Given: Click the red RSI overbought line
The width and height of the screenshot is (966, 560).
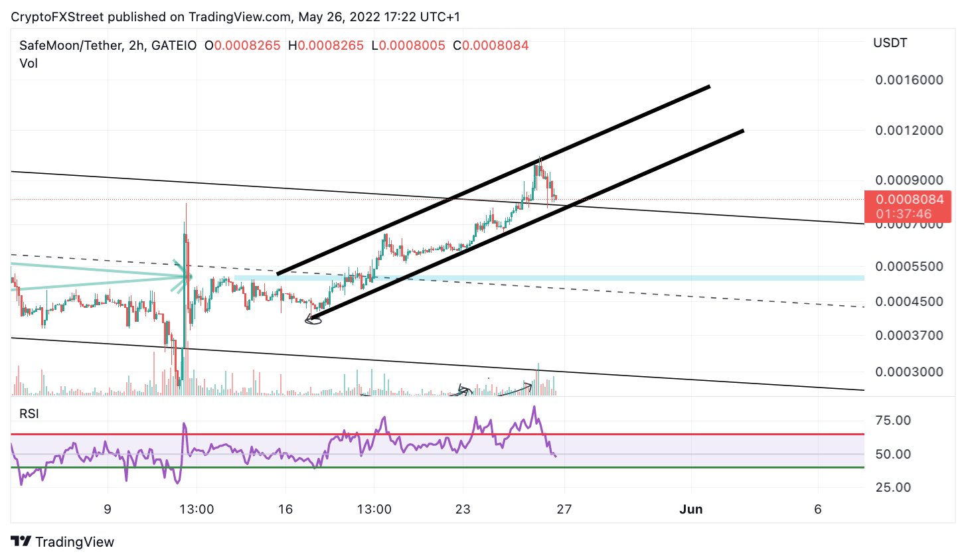Looking at the screenshot, I should point(438,435).
